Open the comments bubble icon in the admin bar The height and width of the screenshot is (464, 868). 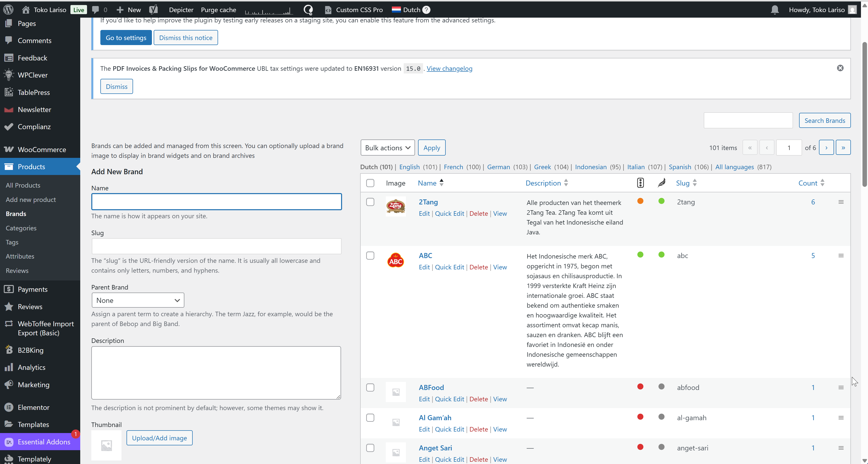[x=96, y=10]
